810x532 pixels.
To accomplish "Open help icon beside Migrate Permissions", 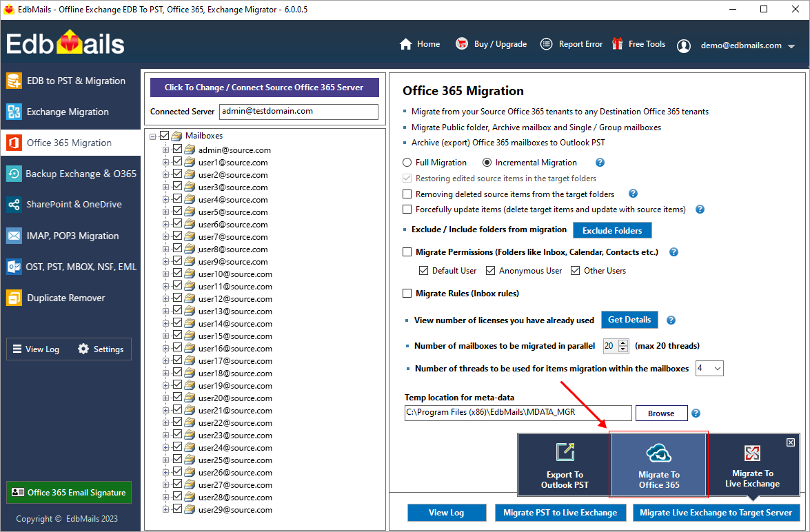I will [x=674, y=252].
